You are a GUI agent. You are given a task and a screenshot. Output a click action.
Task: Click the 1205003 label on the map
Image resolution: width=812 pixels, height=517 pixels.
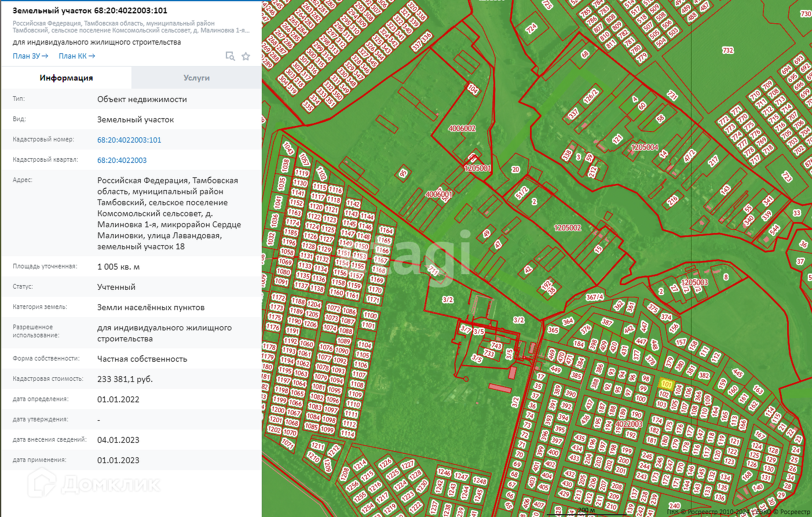tap(694, 282)
